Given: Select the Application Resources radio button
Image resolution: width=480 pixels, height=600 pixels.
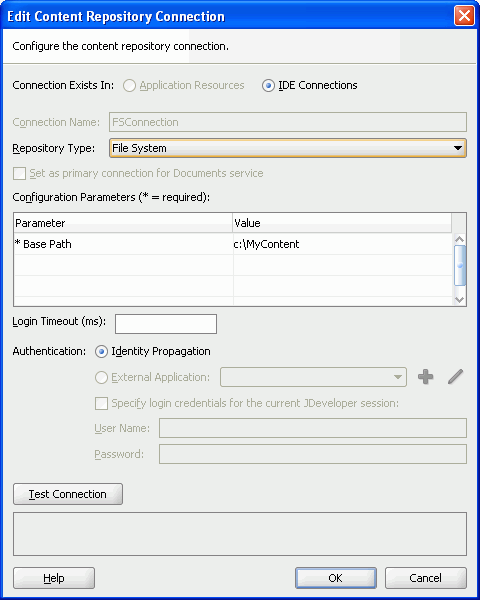Looking at the screenshot, I should click(129, 85).
